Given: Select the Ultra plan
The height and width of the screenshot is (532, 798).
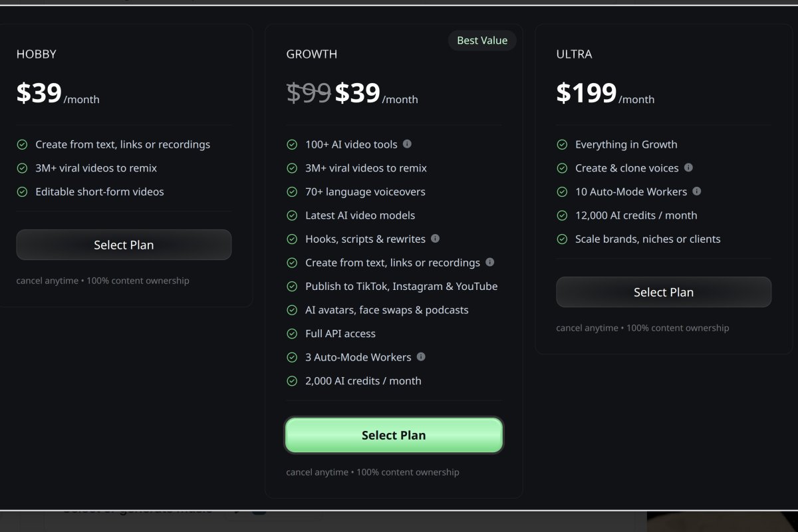Looking at the screenshot, I should 663,292.
